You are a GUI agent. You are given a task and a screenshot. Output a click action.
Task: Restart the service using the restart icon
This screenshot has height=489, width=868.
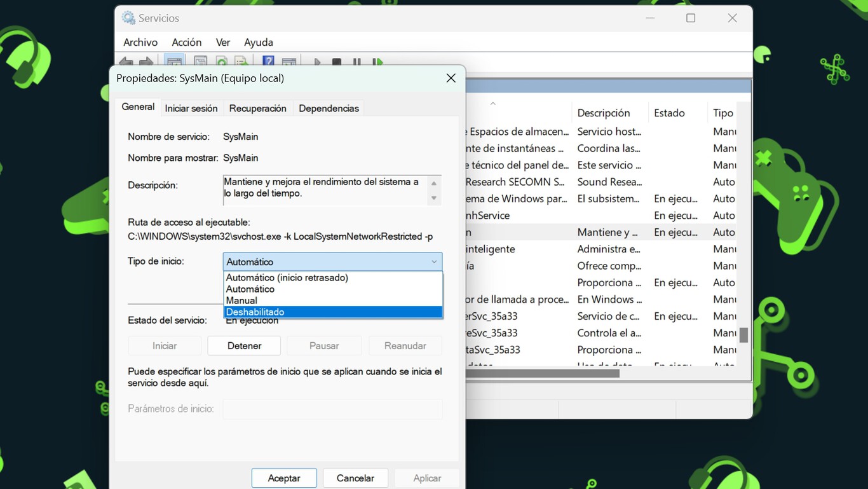(x=377, y=61)
